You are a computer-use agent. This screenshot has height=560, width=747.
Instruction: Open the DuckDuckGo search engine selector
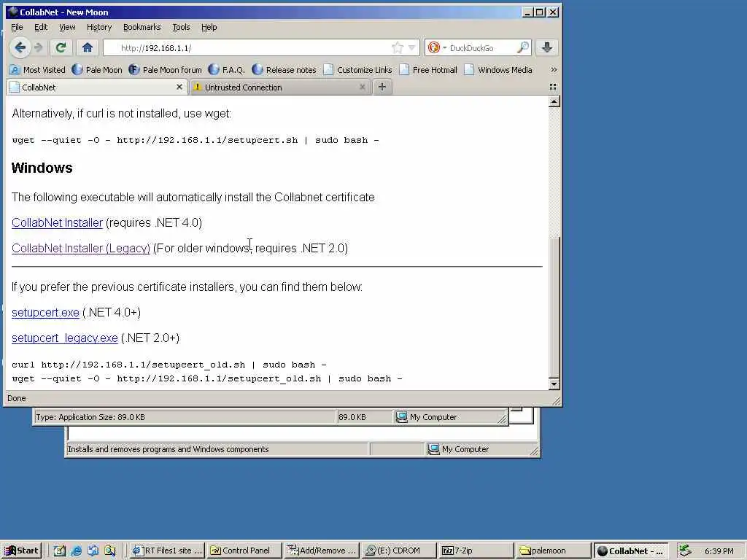point(437,47)
